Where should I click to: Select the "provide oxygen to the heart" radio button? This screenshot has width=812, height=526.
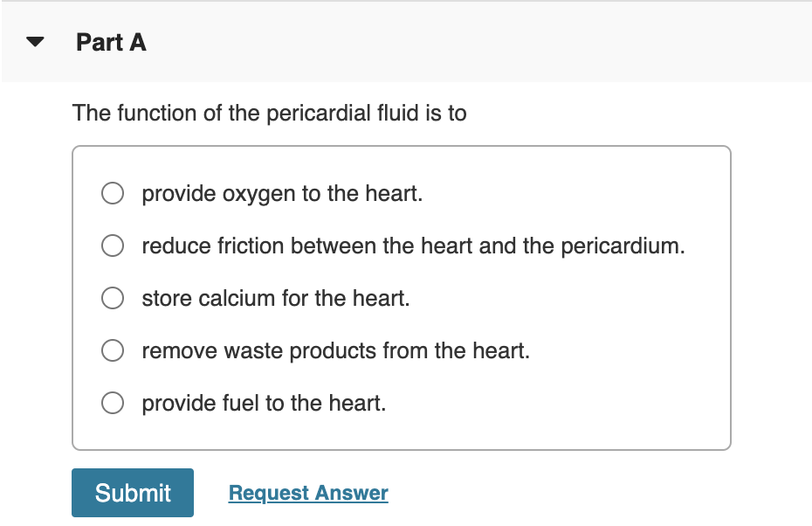[x=112, y=194]
